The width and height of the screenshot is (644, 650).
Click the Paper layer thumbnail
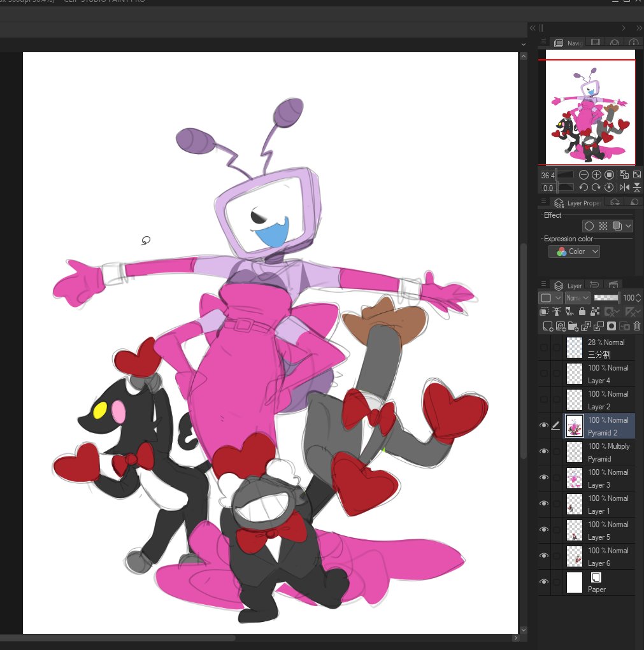click(575, 583)
